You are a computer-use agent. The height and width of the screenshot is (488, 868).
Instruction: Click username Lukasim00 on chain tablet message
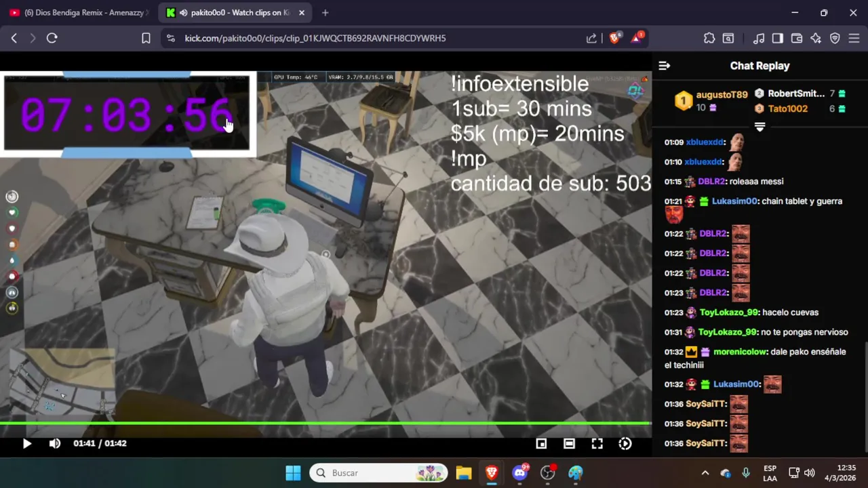(x=734, y=201)
